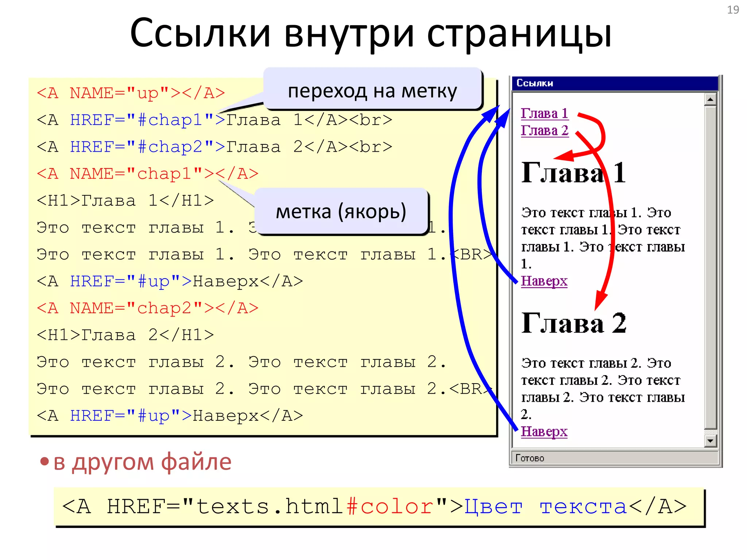
Task: Click the callout 'метка (якорь)'
Action: click(x=341, y=211)
